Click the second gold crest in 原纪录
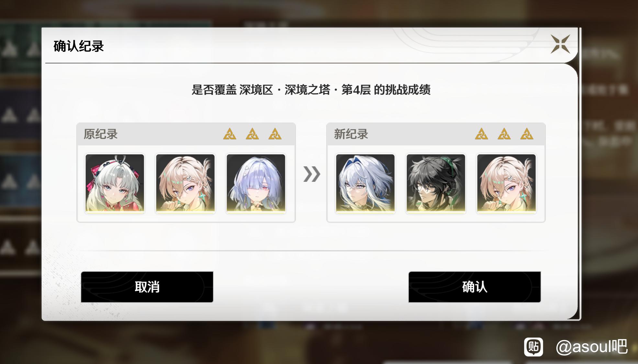 tap(252, 134)
